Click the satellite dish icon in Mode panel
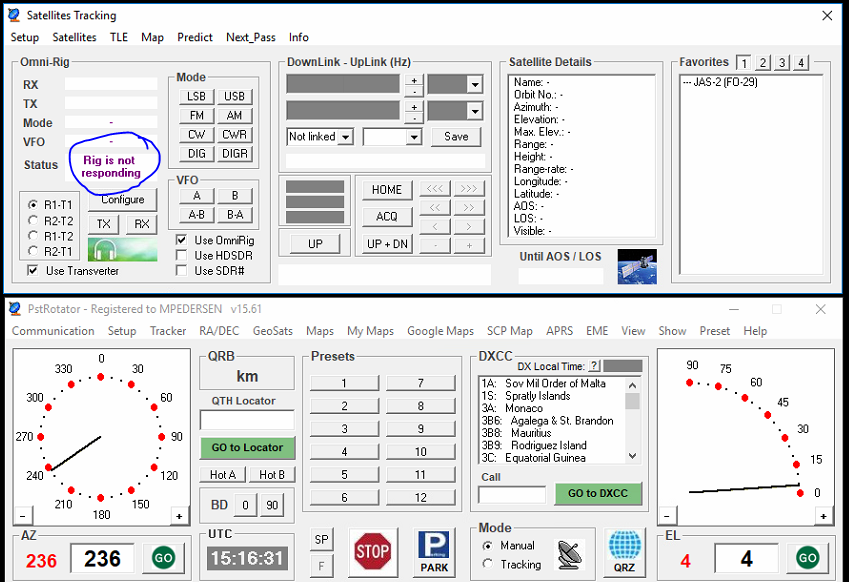The image size is (849, 582). pos(570,554)
